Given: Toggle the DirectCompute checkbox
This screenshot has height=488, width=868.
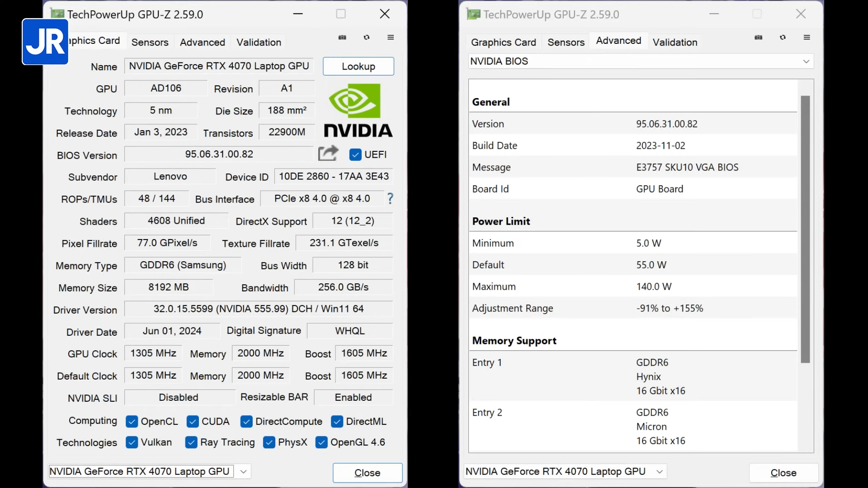Looking at the screenshot, I should point(246,422).
